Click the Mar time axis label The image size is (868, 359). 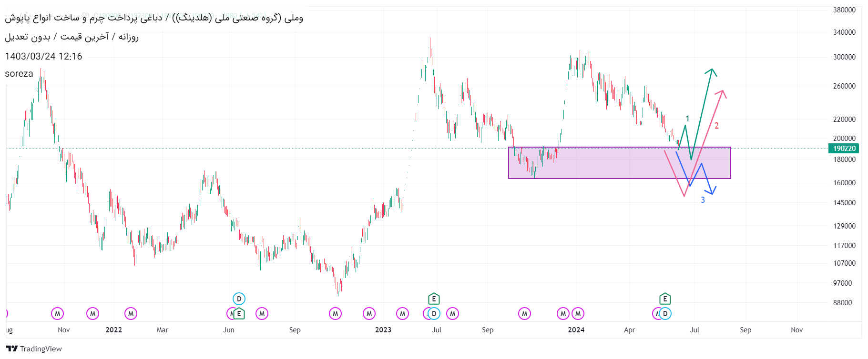click(x=163, y=329)
